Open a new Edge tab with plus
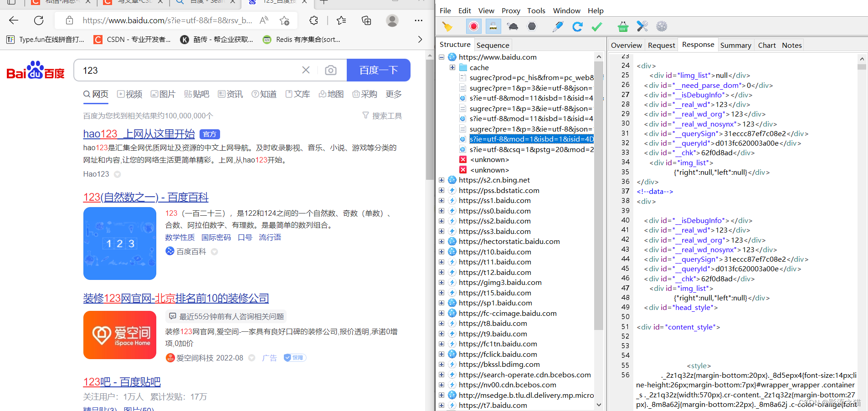 coord(324,2)
